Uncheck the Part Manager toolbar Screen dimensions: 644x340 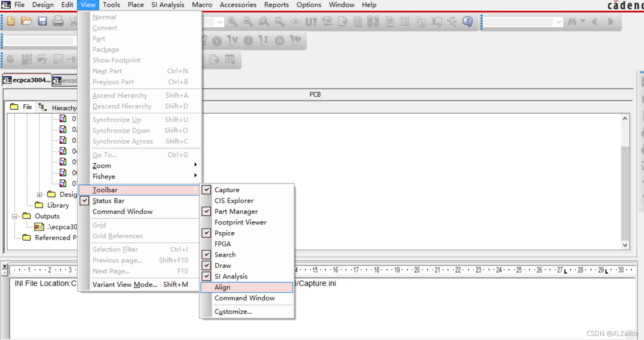[207, 211]
